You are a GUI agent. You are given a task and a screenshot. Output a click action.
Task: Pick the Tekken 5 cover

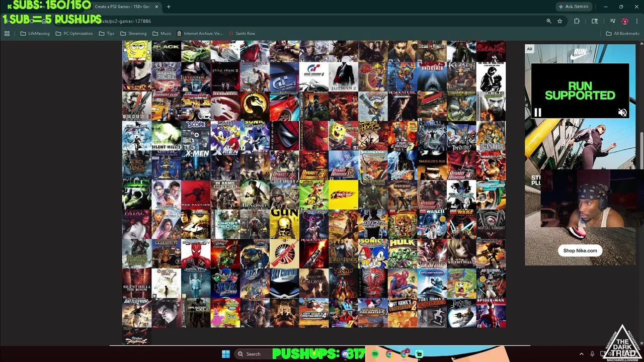491,165
